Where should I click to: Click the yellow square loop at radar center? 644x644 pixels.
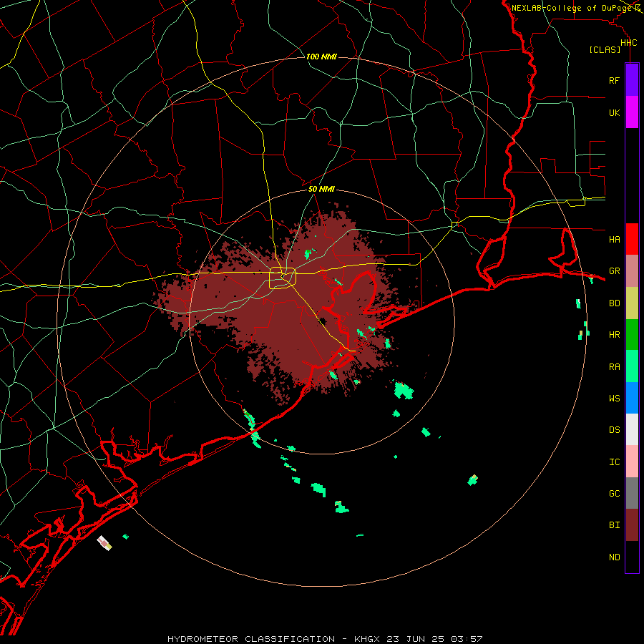283,278
